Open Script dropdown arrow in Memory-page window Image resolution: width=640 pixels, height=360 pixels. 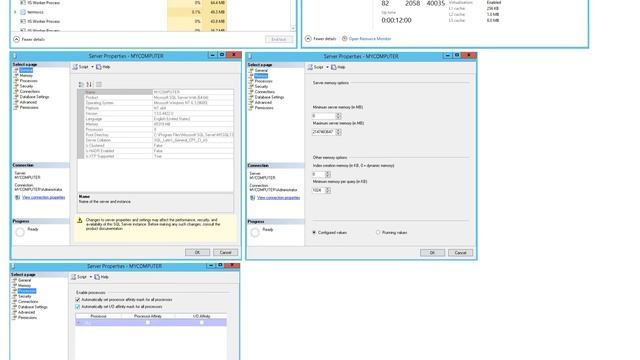327,67
